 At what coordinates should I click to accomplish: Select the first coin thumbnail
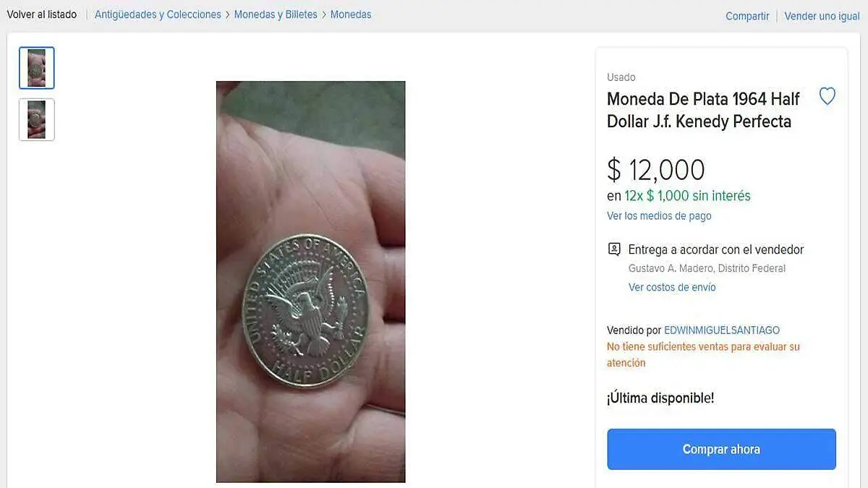(37, 68)
